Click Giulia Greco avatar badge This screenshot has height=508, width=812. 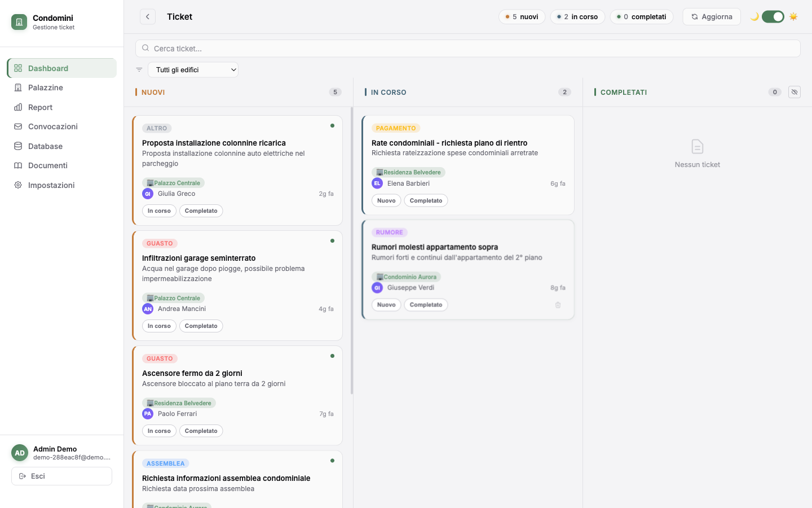(x=148, y=194)
